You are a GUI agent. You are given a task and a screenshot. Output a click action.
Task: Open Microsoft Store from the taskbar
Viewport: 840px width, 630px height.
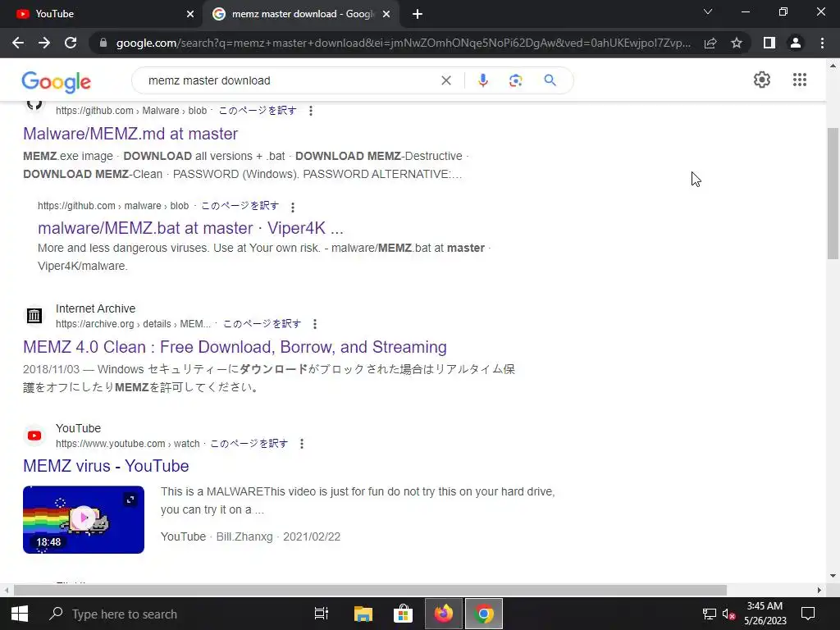point(403,614)
